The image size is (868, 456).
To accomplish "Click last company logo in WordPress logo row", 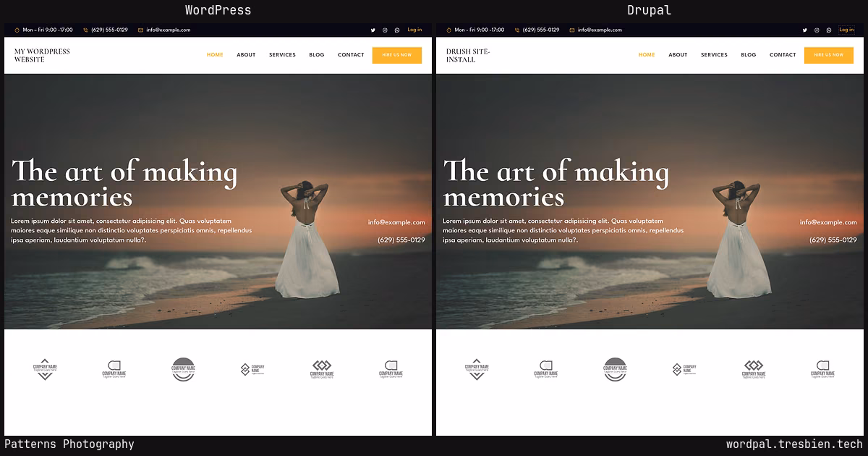I will click(x=391, y=369).
